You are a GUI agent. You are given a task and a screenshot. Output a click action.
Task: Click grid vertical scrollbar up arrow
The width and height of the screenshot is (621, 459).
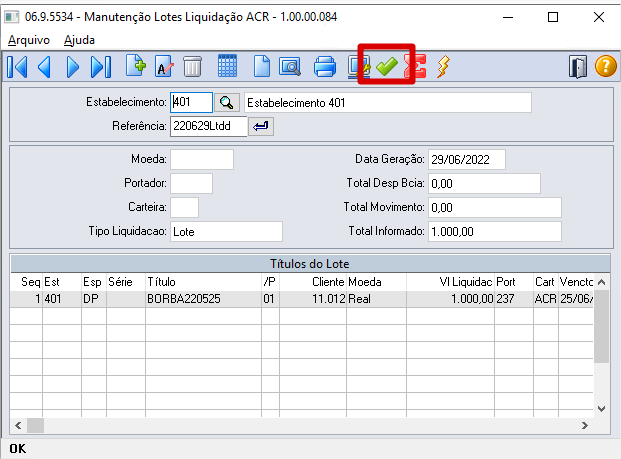click(x=601, y=282)
